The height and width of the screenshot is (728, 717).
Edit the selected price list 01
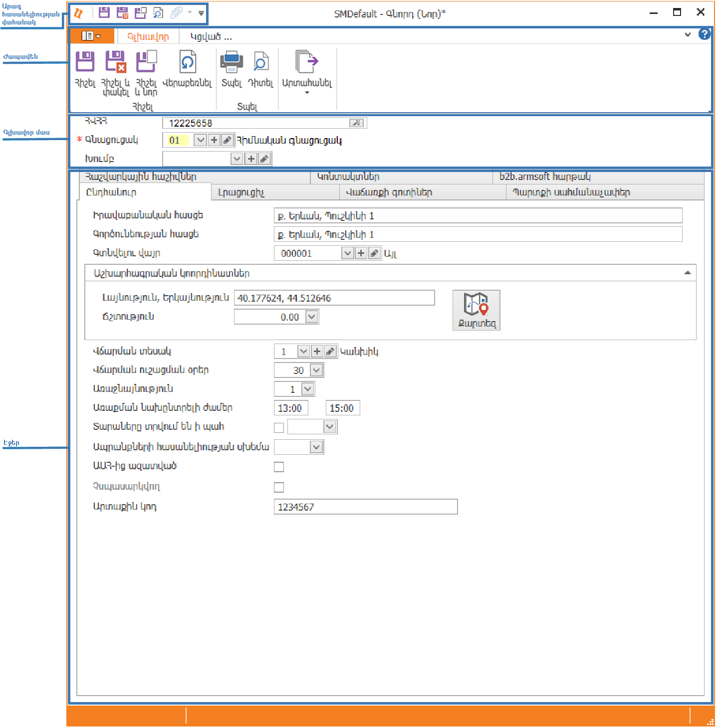click(x=227, y=140)
